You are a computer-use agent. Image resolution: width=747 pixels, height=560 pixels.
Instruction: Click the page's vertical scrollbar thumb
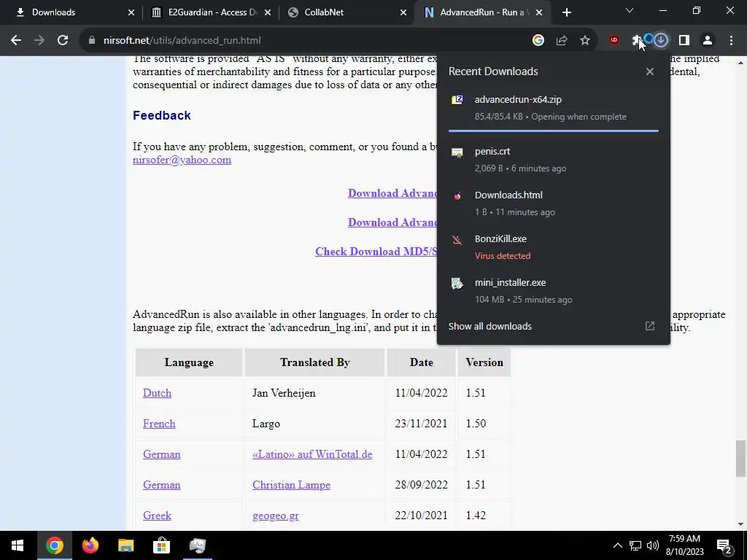tap(740, 458)
